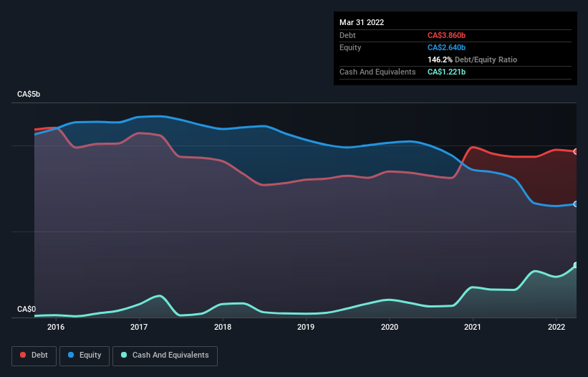Toggle the Debt series in the legend
588x377 pixels.
coord(34,355)
